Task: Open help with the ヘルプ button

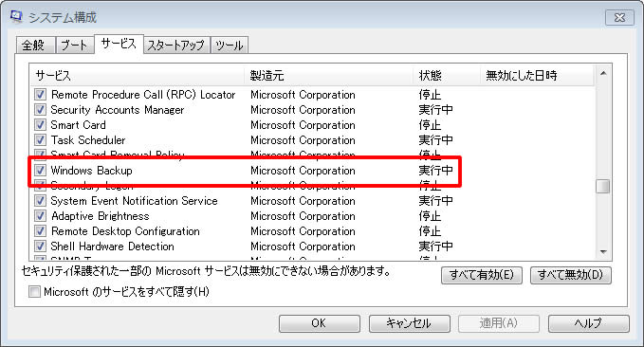Action: 589,323
